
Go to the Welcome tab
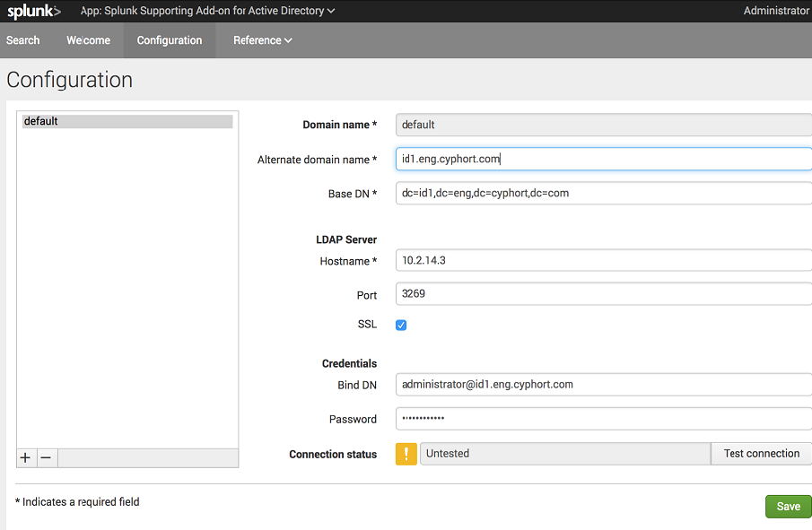[x=88, y=40]
